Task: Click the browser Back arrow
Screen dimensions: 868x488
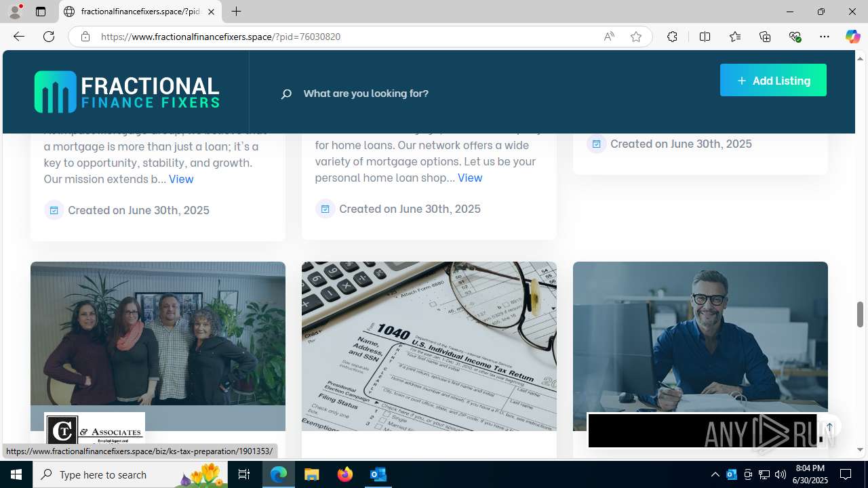Action: (x=19, y=37)
